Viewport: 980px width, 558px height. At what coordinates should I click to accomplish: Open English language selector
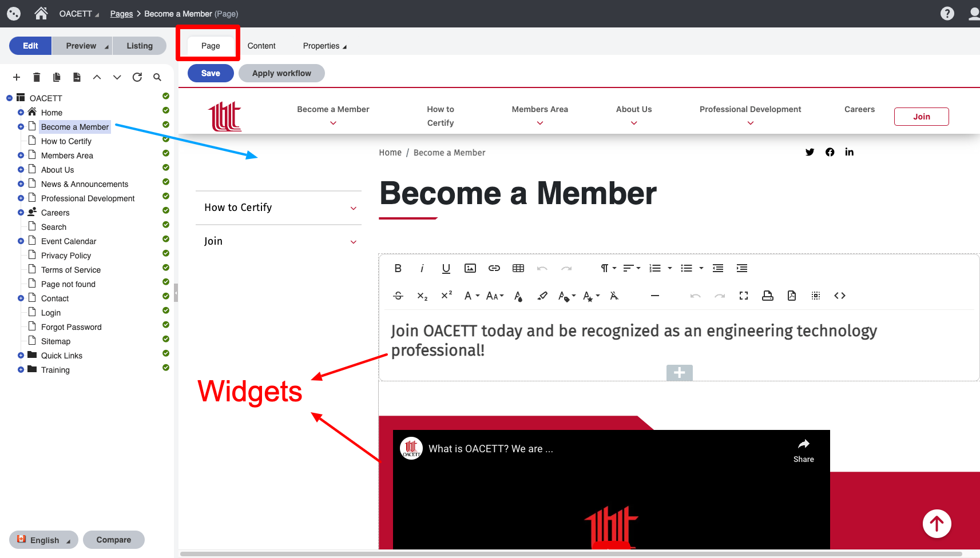(43, 540)
